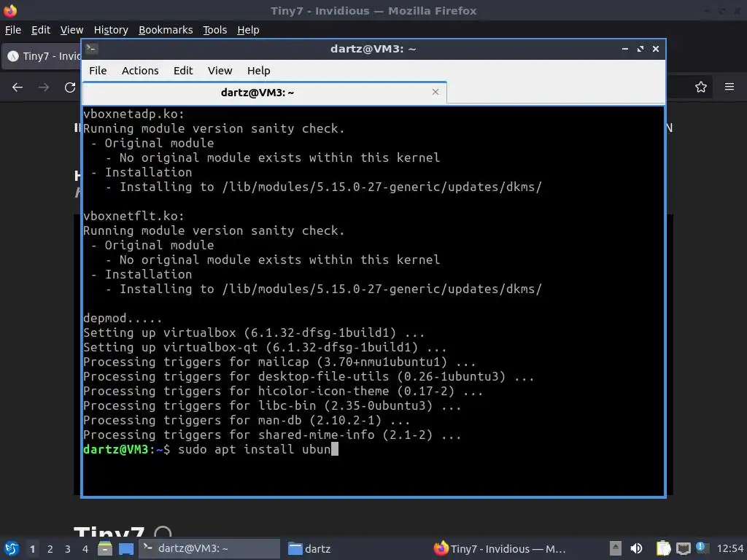
Task: Click 'Processing triggers for shared-mime-info' line
Action: point(273,435)
